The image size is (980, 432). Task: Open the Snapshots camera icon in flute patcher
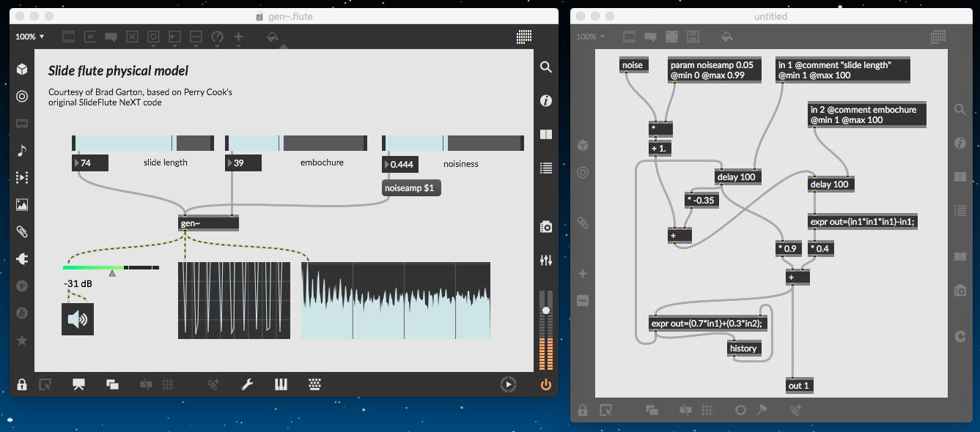pyautogui.click(x=545, y=227)
